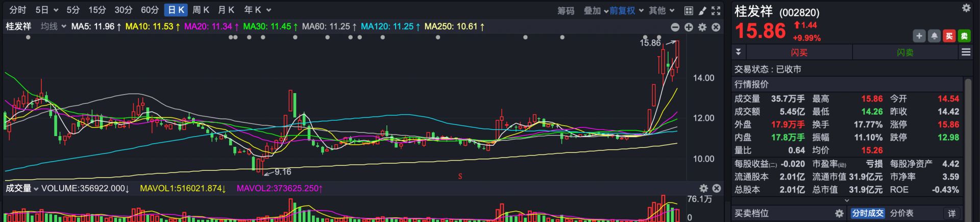Switch to the 分时成交 view

tap(867, 213)
